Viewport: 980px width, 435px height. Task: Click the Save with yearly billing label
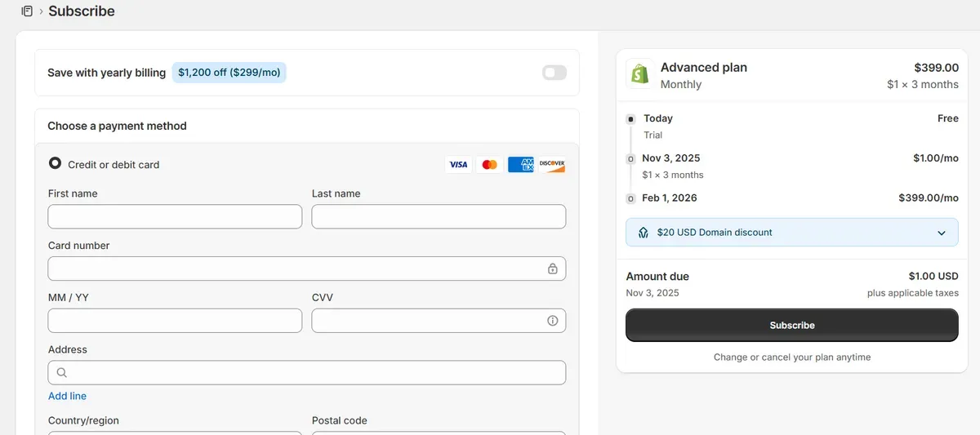(106, 73)
